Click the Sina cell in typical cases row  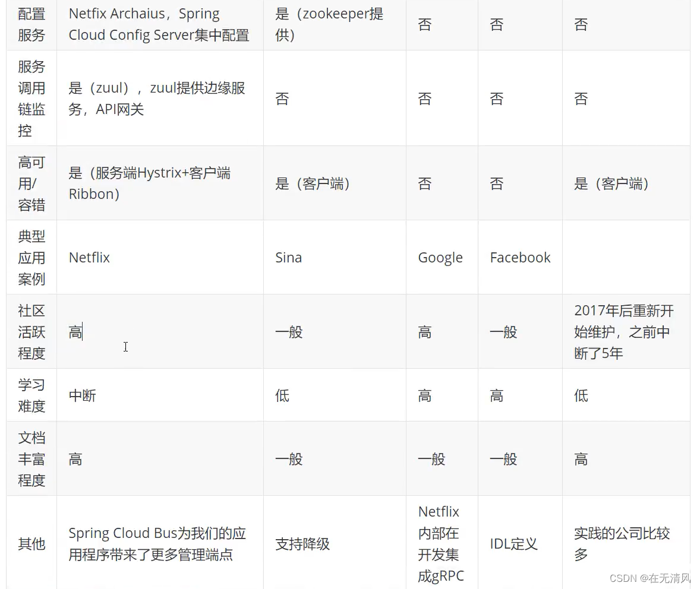click(x=289, y=257)
